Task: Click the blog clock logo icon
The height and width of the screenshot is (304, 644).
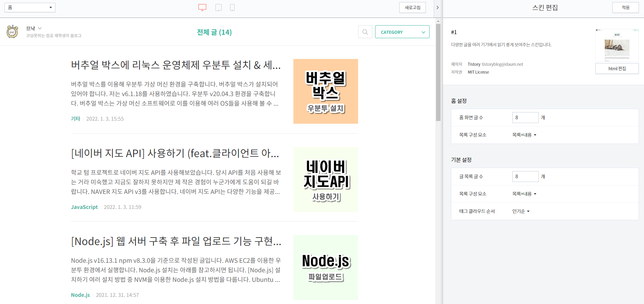Action: point(13,32)
